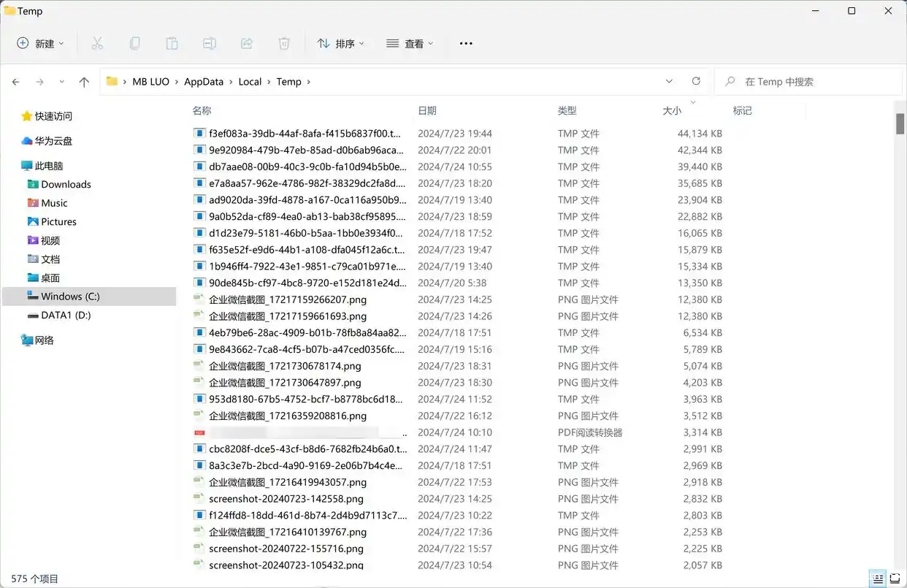Switch to details view icon in status bar
907x588 pixels.
point(878,579)
